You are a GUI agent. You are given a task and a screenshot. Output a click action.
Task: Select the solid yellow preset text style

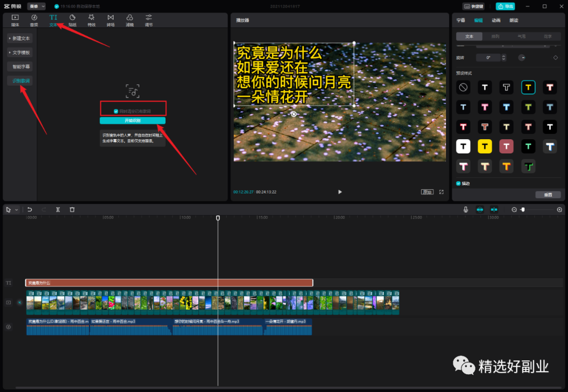tap(485, 146)
